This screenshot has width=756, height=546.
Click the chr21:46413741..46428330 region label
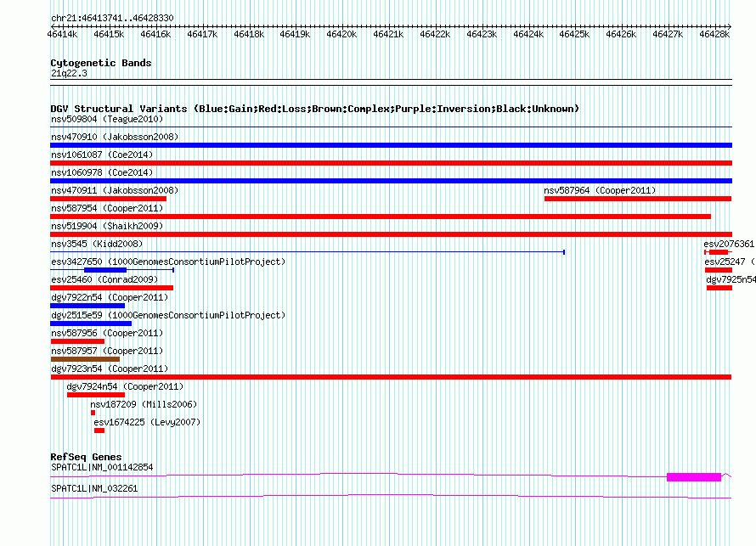point(112,18)
